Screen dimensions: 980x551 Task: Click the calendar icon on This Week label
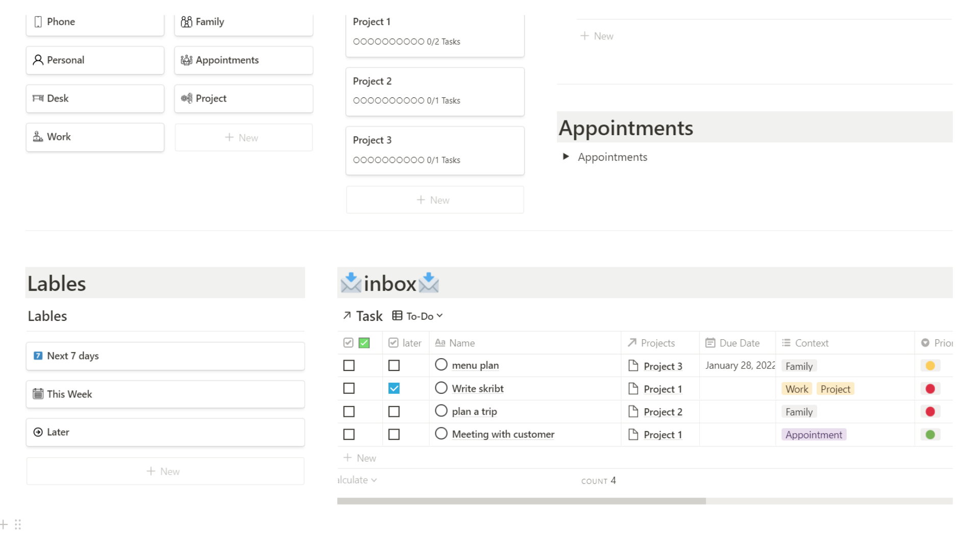38,393
